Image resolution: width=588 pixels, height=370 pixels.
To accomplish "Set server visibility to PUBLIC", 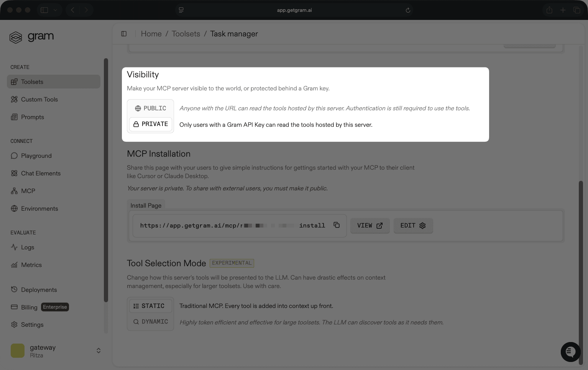I will (x=150, y=108).
